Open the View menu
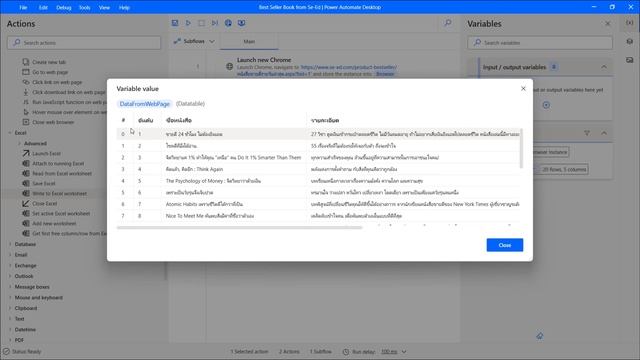The image size is (640, 360). (104, 7)
